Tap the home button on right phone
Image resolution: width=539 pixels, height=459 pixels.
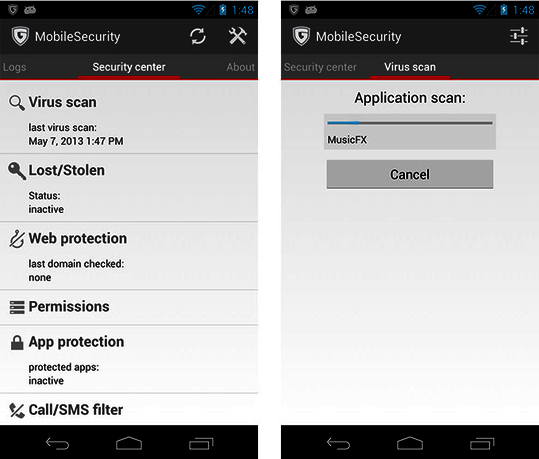[410, 444]
